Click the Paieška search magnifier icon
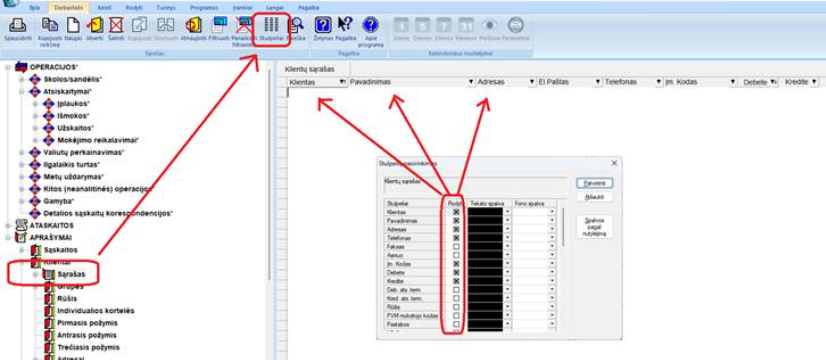 coord(297,25)
